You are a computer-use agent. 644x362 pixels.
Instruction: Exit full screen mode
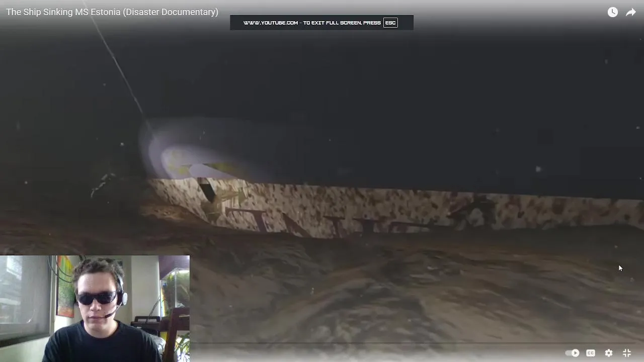(x=627, y=353)
